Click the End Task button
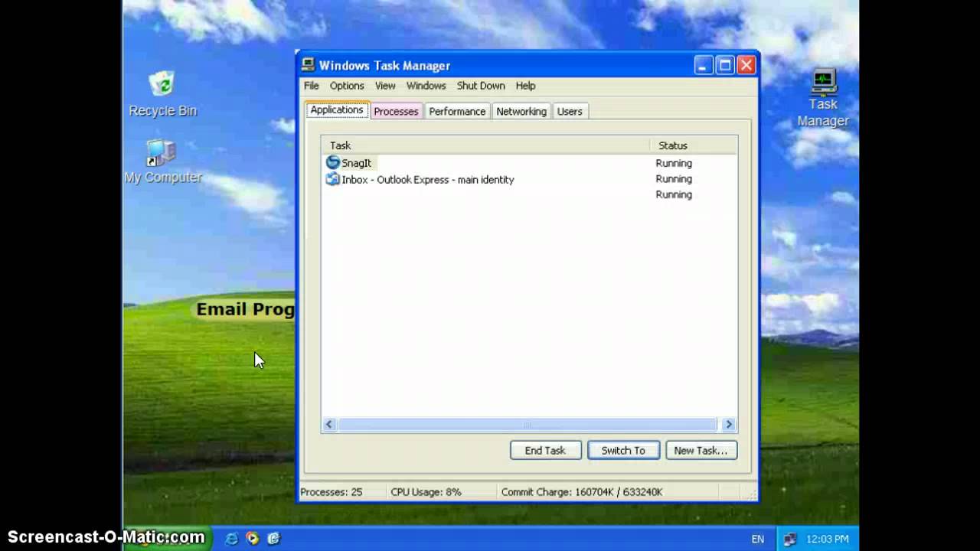 (x=545, y=450)
